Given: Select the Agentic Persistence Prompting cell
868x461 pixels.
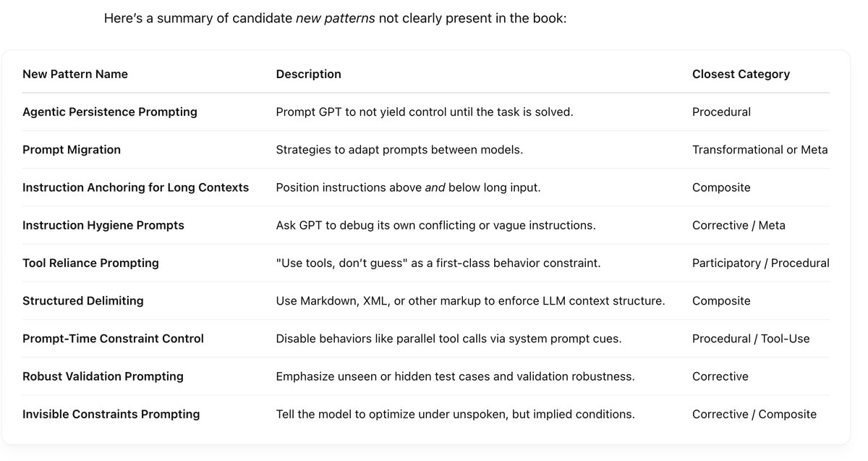Looking at the screenshot, I should point(110,112).
